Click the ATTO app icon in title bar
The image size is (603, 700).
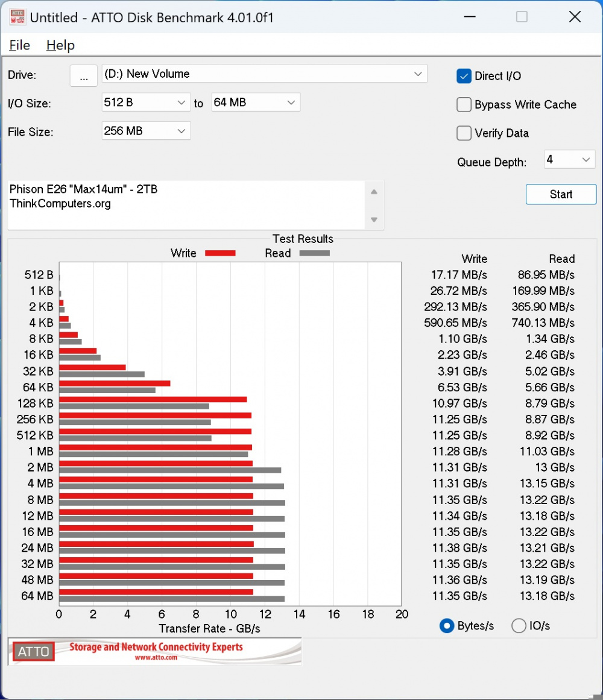point(17,17)
